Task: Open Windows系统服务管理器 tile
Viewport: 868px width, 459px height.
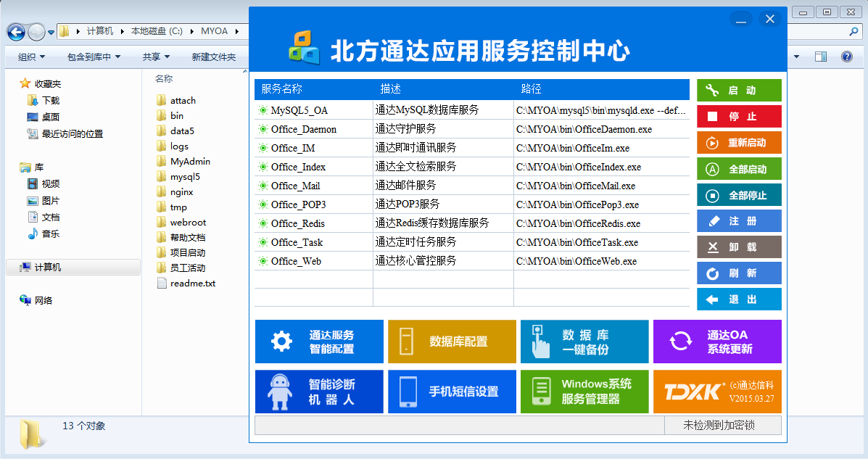Action: coord(584,392)
